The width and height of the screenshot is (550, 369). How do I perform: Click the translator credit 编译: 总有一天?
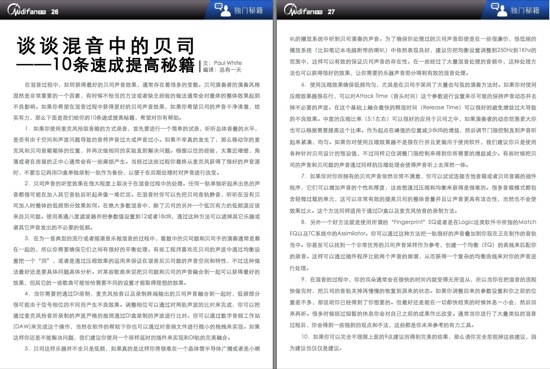pos(222,69)
